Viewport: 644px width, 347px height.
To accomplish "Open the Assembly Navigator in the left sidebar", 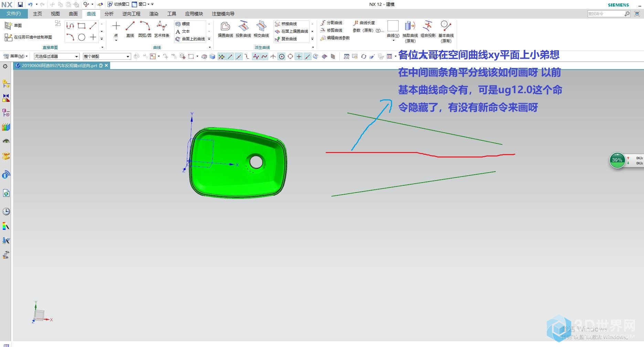I will 6,84.
